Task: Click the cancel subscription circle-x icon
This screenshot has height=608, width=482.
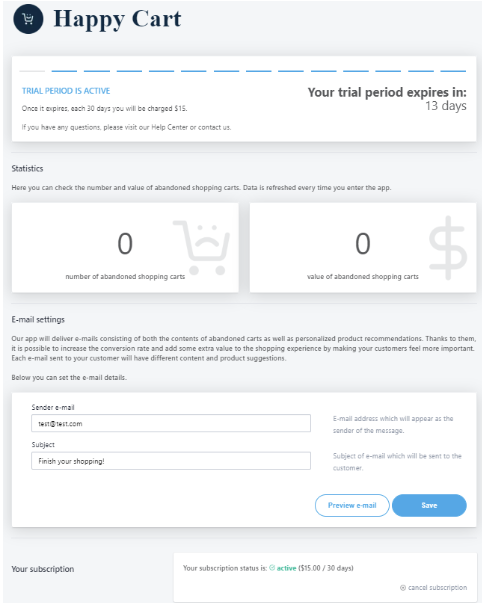Action: coord(403,588)
